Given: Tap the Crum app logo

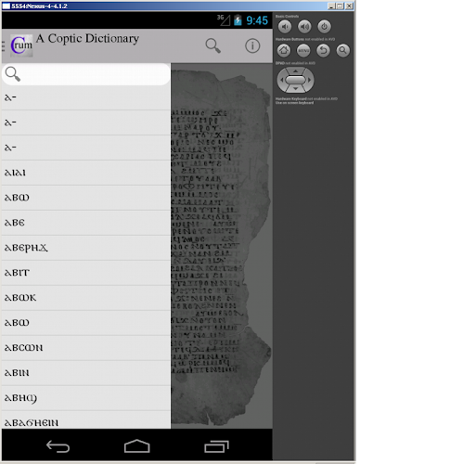Looking at the screenshot, I should click(x=21, y=45).
